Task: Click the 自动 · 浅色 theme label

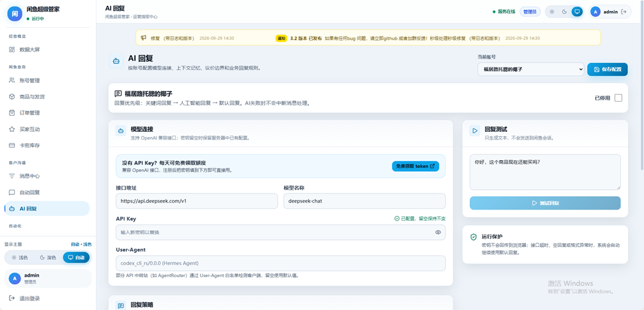Action: click(81, 244)
